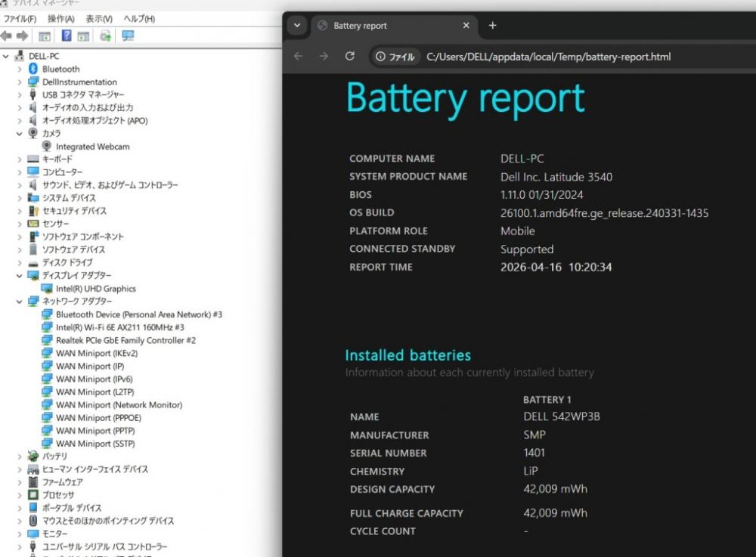Select the Integrated Webcam device
Screen dimensions: 756x557
[x=92, y=147]
